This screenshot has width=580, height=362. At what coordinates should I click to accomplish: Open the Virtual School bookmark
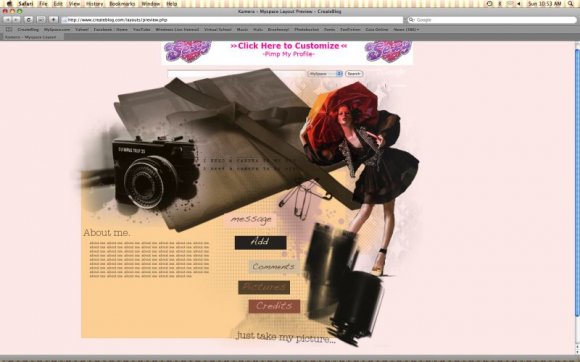(x=218, y=29)
